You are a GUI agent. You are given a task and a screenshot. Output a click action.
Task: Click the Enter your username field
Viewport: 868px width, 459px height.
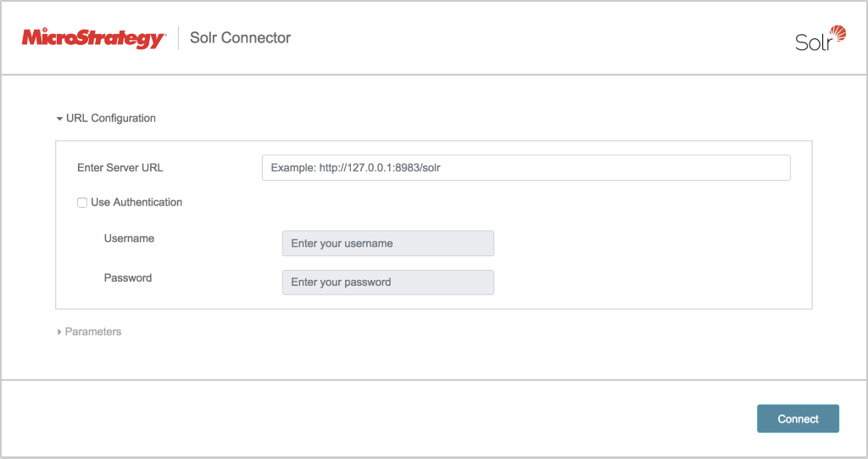pos(387,243)
